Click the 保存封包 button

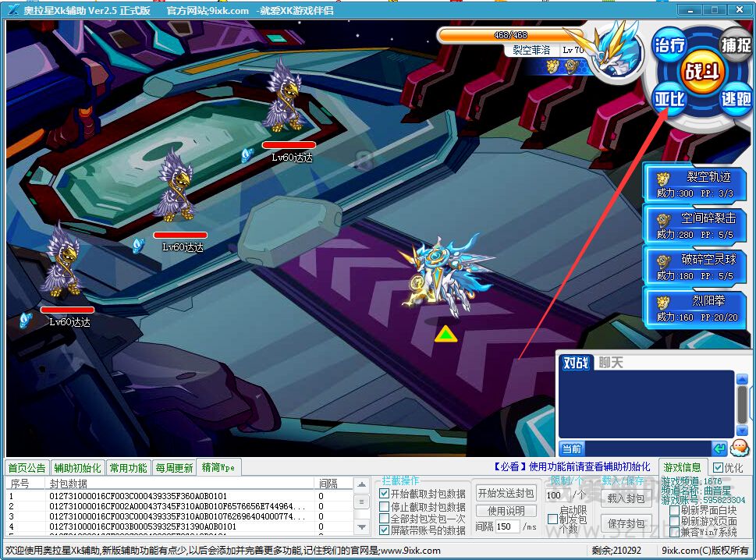626,523
